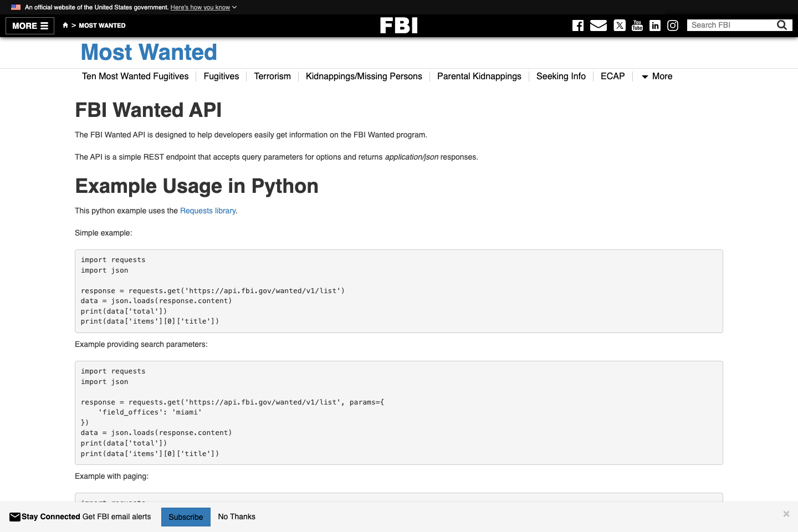
Task: Switch to the Terrorism section
Action: tap(272, 76)
